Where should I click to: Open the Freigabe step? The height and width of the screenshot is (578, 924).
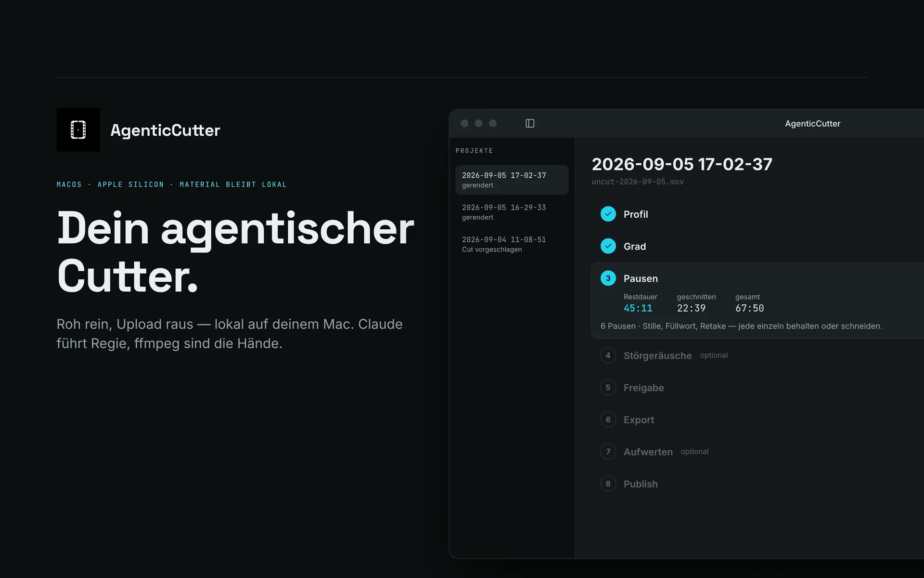(x=643, y=388)
